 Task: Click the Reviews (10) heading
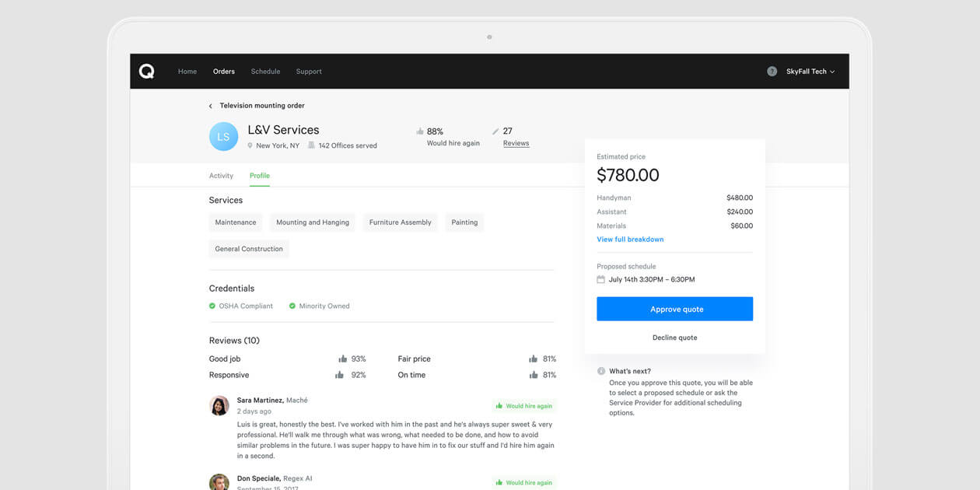pyautogui.click(x=234, y=341)
